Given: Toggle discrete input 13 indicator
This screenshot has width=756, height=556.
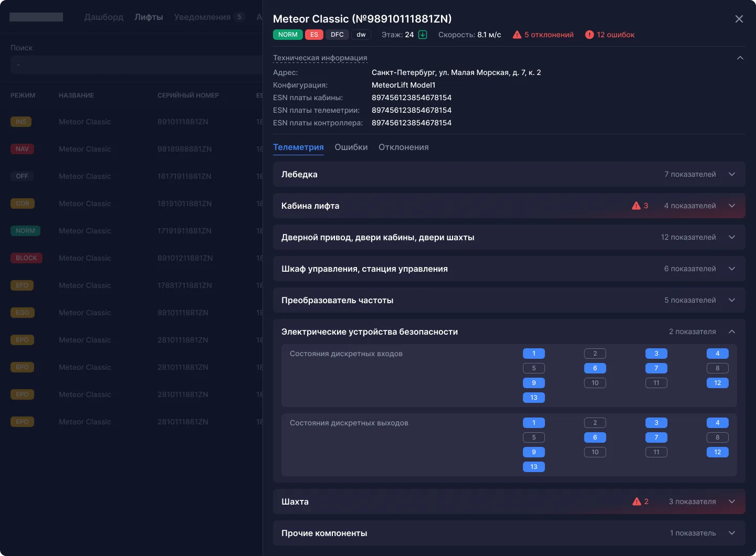Looking at the screenshot, I should [534, 398].
